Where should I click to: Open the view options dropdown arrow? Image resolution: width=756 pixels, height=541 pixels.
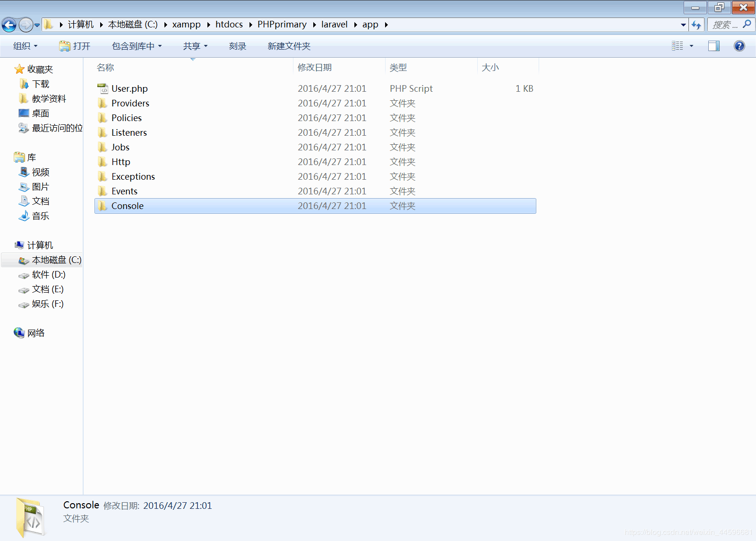pos(691,46)
